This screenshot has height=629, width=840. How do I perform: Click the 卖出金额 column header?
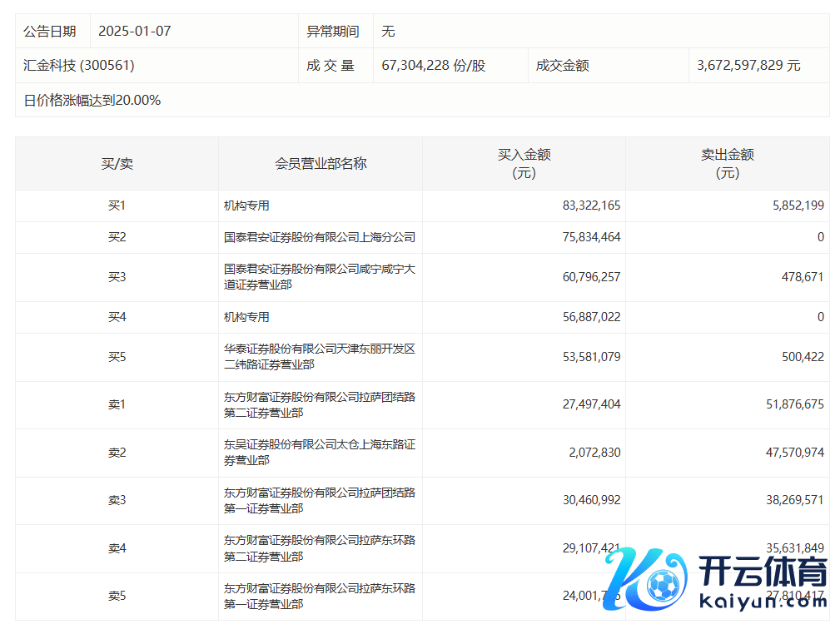click(x=727, y=164)
